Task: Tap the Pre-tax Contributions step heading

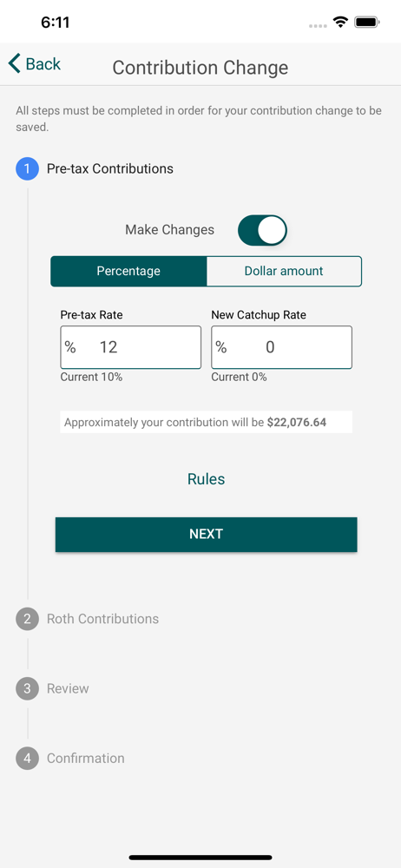Action: [x=110, y=169]
